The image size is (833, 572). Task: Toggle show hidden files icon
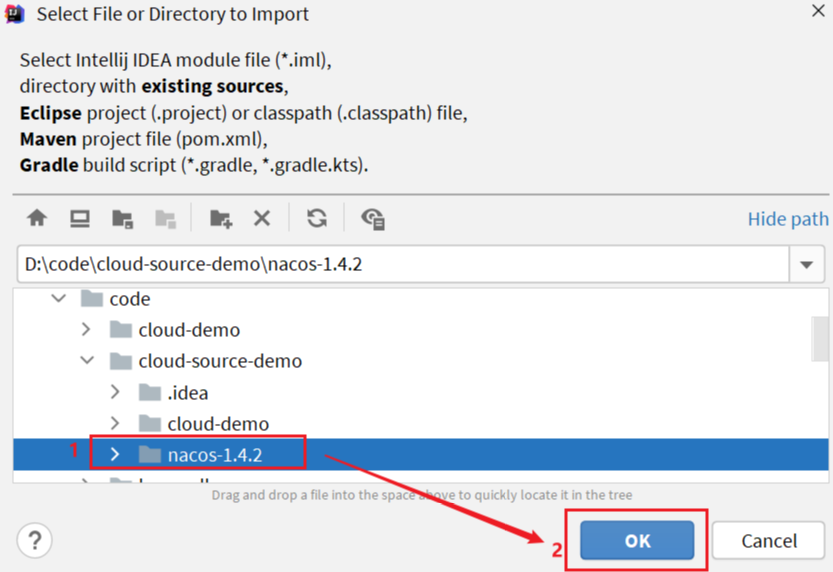click(x=373, y=218)
